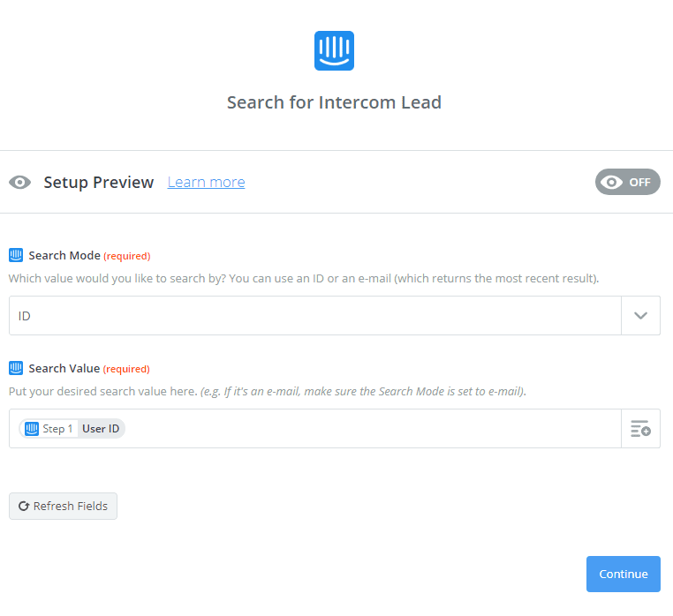Click the Search for Intercom Lead heading
Image resolution: width=673 pixels, height=616 pixels.
[334, 102]
